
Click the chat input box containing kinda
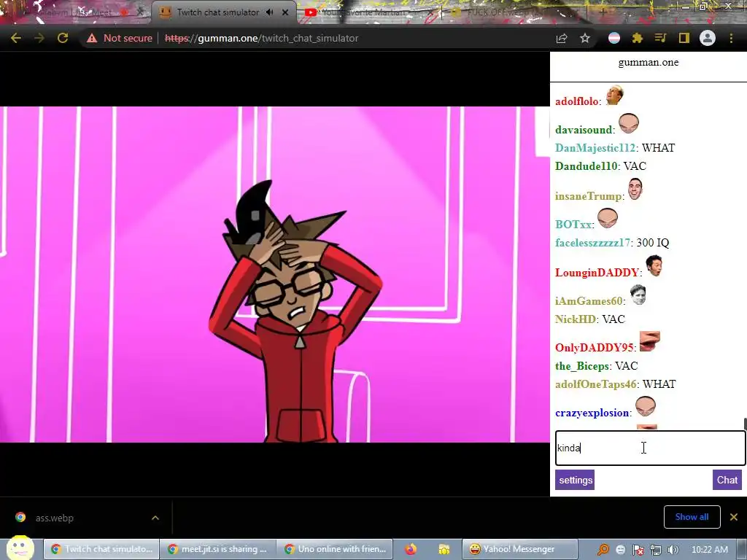(650, 448)
